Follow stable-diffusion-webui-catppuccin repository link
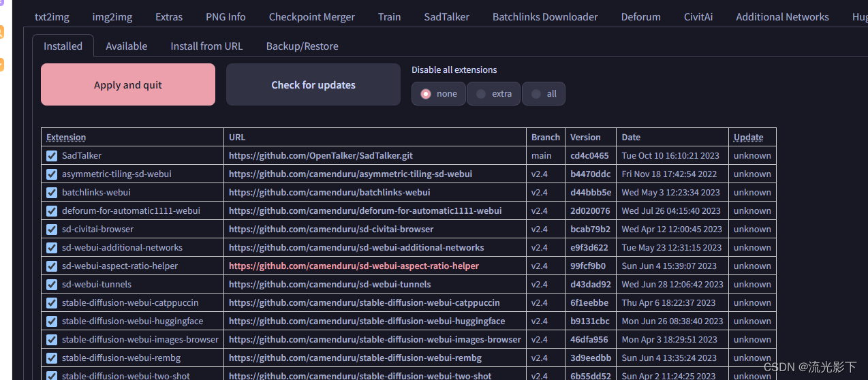 (365, 303)
